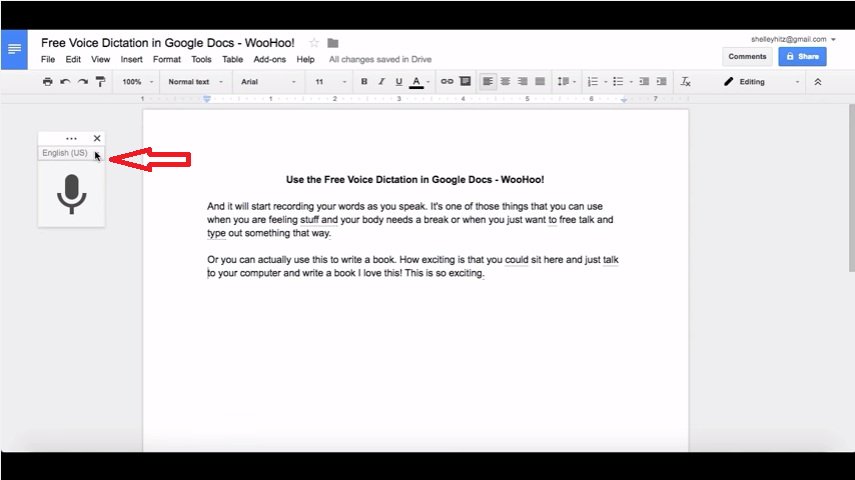
Task: Set Right align
Action: 523,82
